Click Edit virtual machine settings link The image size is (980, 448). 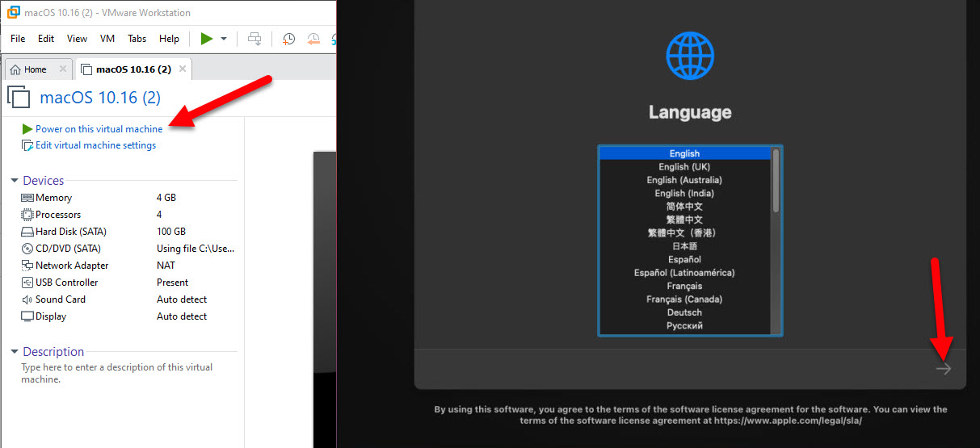click(95, 145)
